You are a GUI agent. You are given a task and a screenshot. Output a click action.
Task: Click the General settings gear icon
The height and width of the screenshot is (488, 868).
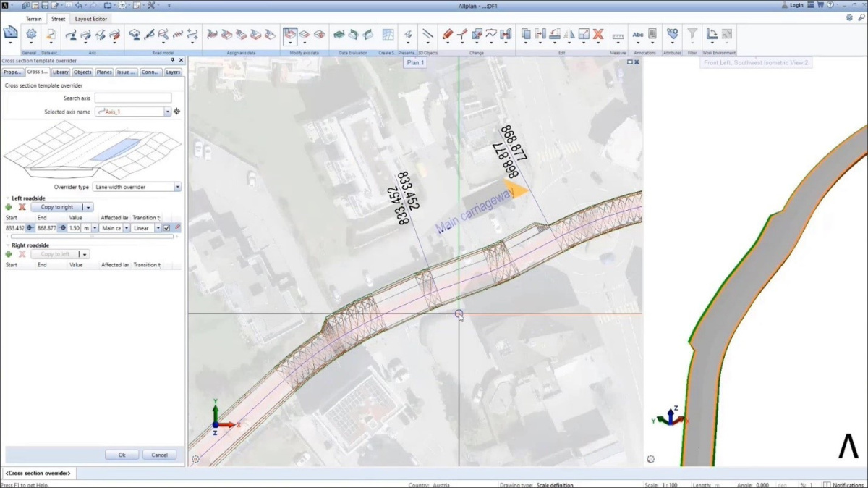(31, 34)
